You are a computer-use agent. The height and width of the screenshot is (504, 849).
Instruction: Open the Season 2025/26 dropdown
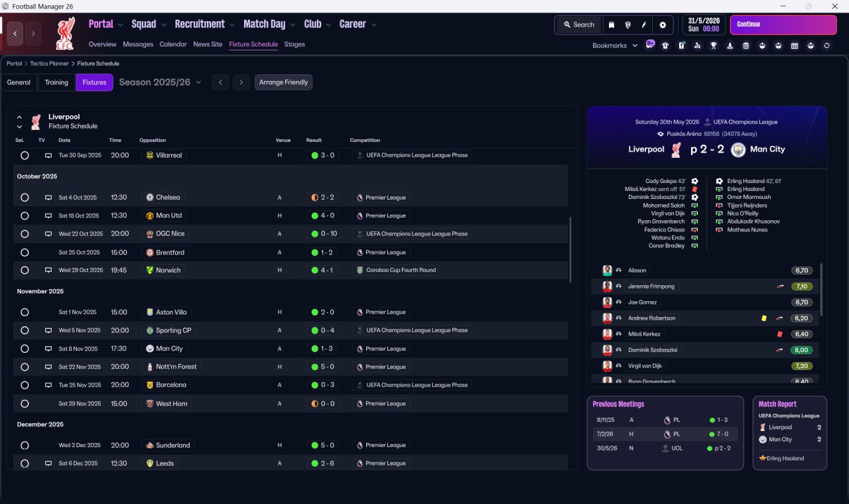tap(160, 82)
